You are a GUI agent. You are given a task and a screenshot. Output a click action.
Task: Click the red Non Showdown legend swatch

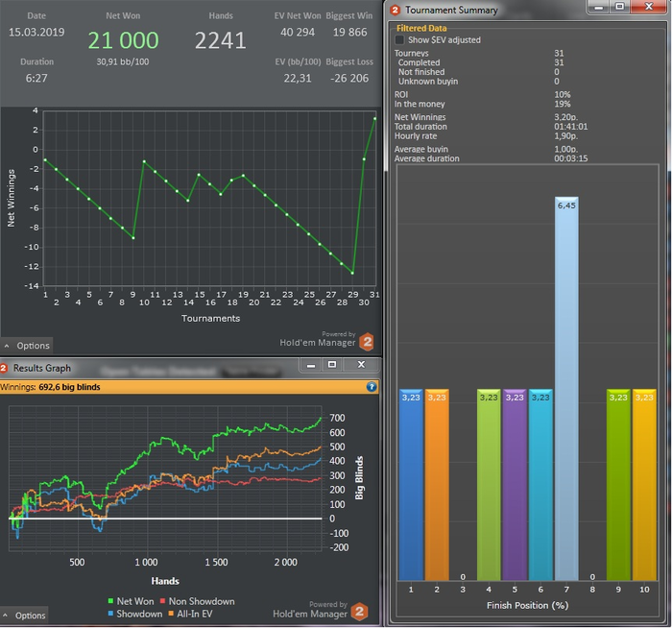(163, 601)
